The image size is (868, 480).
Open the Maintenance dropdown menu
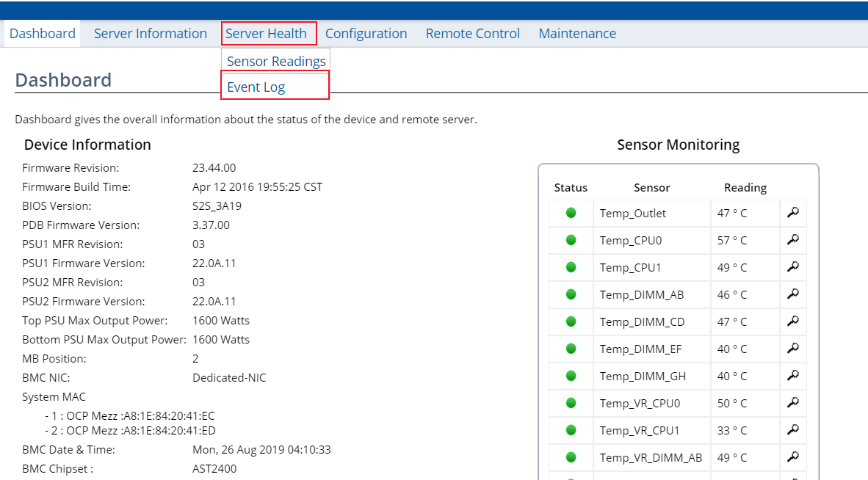577,33
